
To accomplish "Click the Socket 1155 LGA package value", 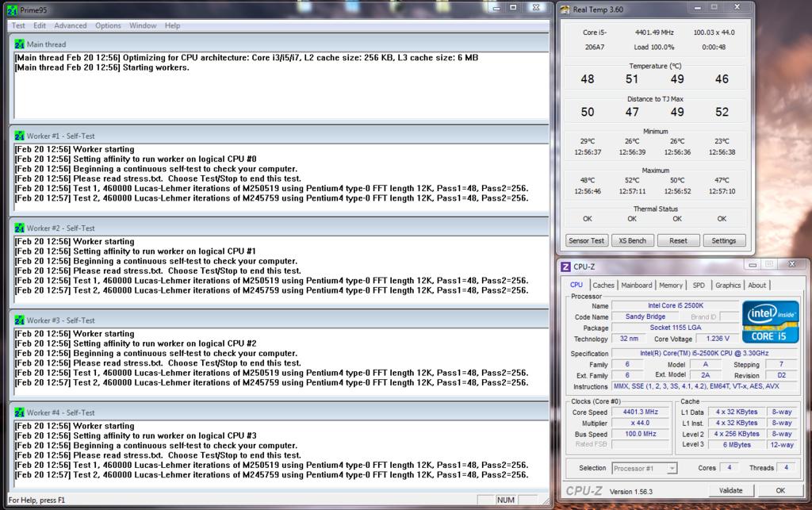I will (x=676, y=328).
